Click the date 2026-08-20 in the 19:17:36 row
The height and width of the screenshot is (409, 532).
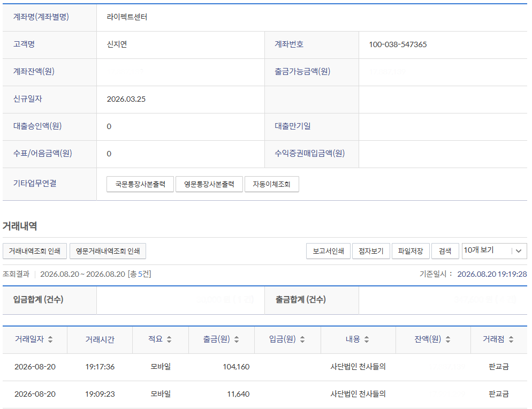click(x=35, y=367)
